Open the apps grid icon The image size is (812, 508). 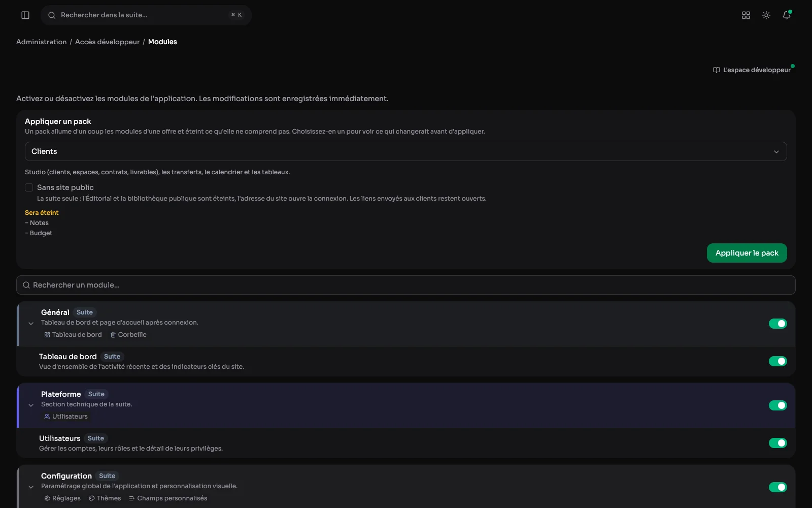(x=746, y=15)
